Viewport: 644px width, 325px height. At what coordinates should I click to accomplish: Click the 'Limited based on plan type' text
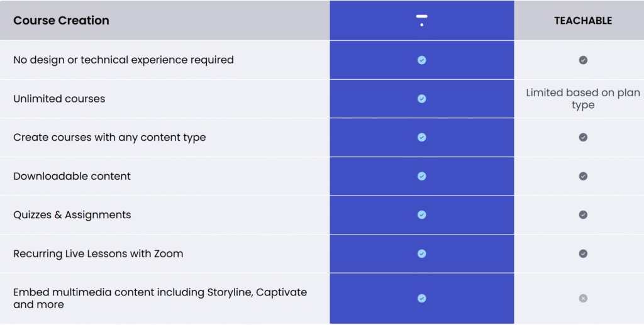(583, 99)
